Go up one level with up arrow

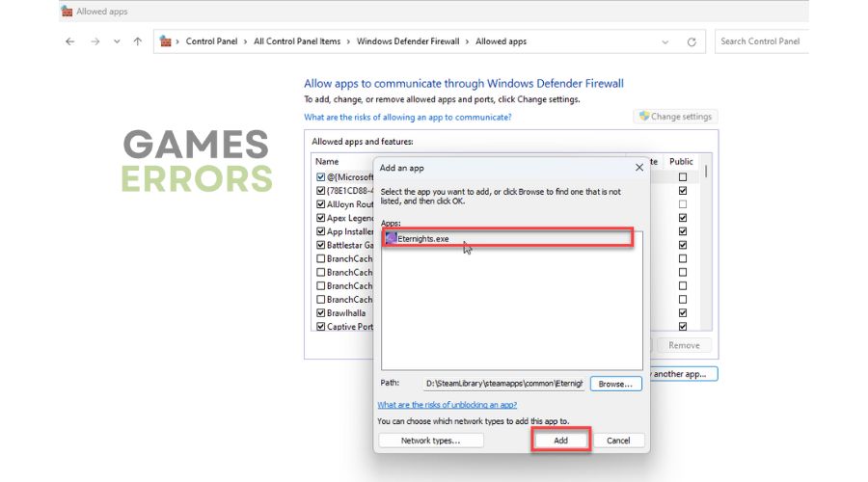[x=137, y=41]
